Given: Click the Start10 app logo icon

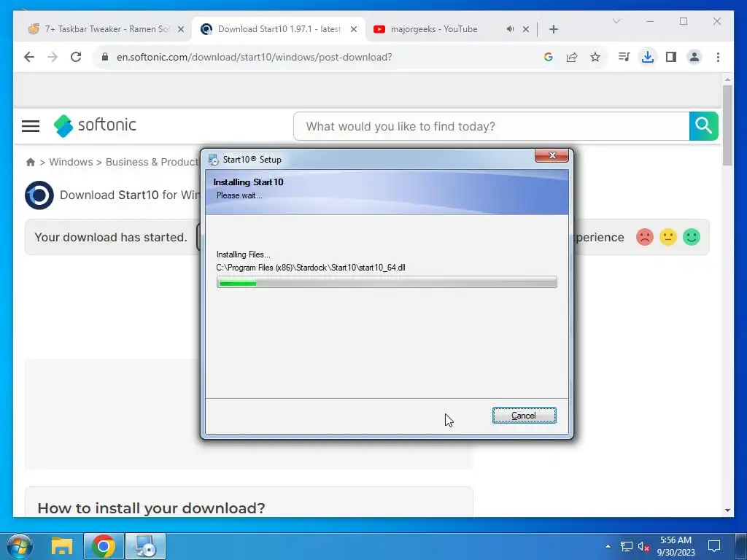Looking at the screenshot, I should [39, 195].
